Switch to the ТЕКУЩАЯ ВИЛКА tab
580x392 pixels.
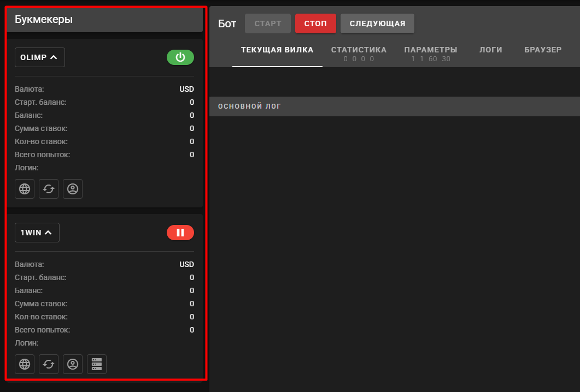[x=277, y=50]
